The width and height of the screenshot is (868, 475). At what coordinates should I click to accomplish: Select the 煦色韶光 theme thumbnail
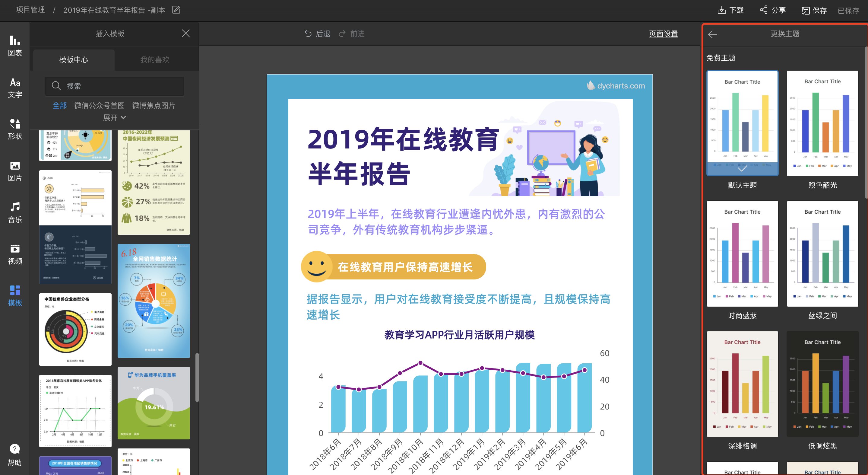click(x=822, y=123)
